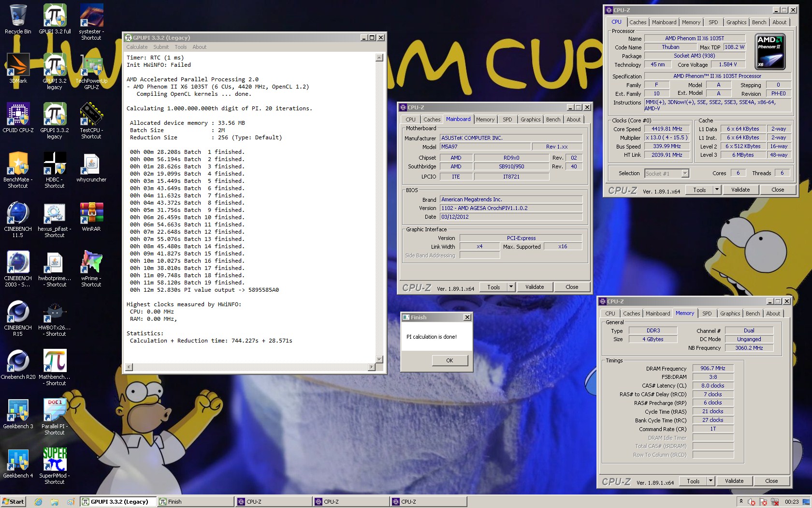This screenshot has height=508, width=812.
Task: Launch the CINEBENCH 11.5 icon
Action: coord(18,219)
